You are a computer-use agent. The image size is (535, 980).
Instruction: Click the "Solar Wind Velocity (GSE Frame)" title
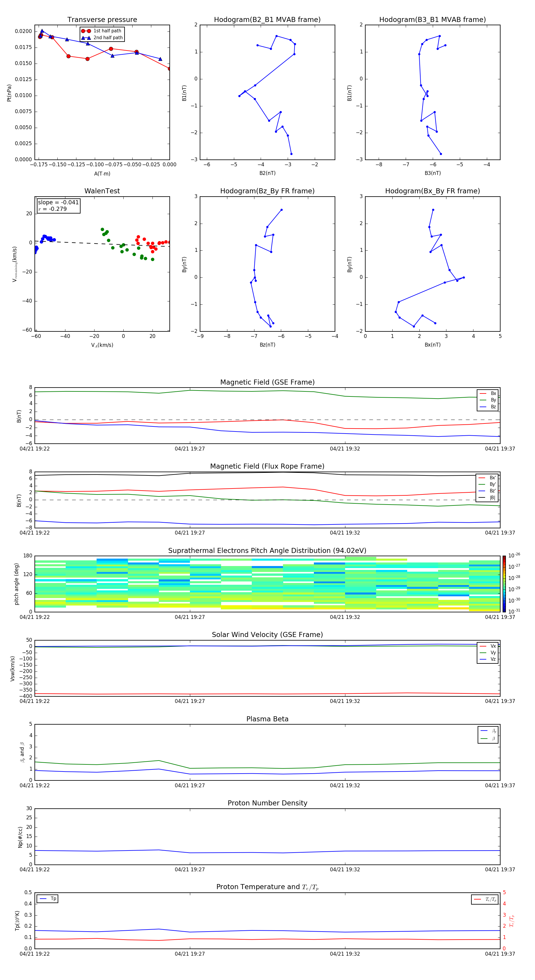(267, 635)
